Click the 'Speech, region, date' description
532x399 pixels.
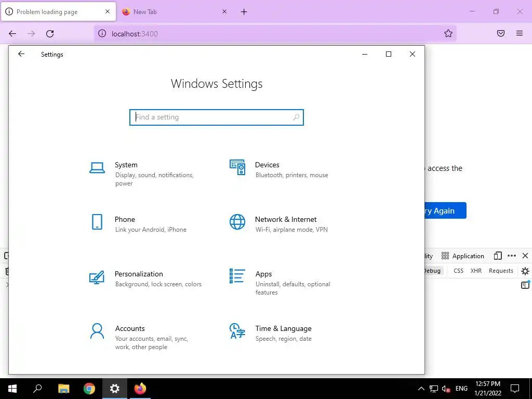click(x=283, y=339)
